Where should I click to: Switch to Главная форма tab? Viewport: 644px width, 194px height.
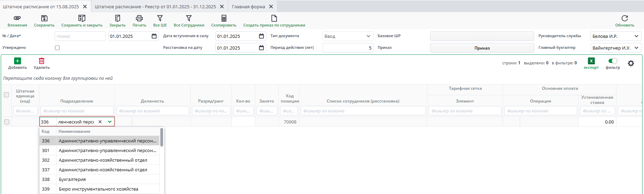[x=248, y=7]
